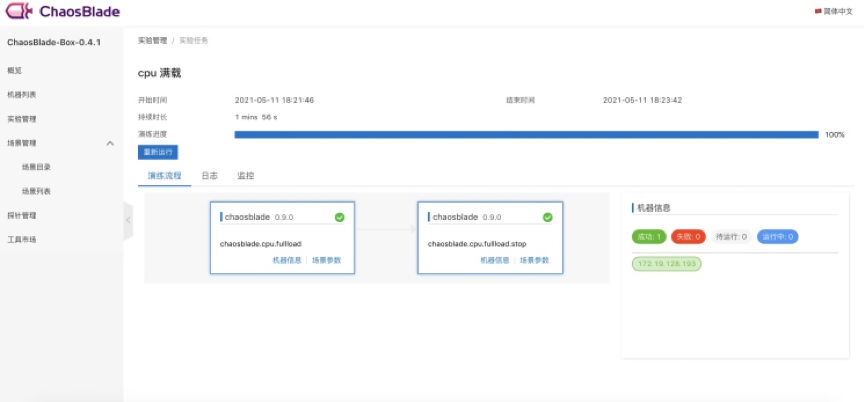Click start time 2021-05-11 18:21:46
864x402 pixels.
[x=274, y=100]
